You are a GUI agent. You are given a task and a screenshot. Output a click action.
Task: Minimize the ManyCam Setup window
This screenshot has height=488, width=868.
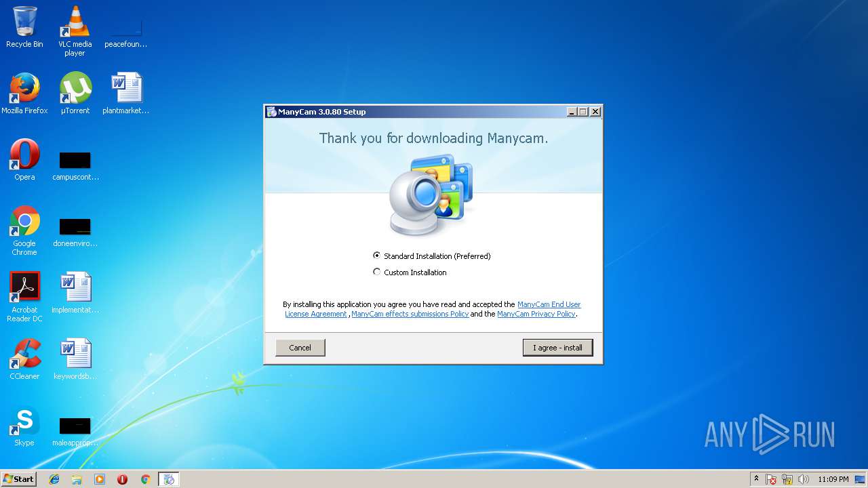tap(572, 112)
